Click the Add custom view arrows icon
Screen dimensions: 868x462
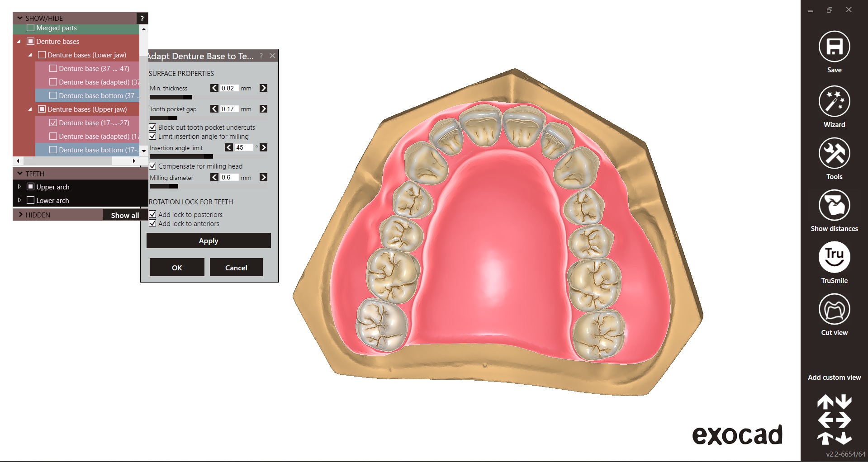pos(834,420)
